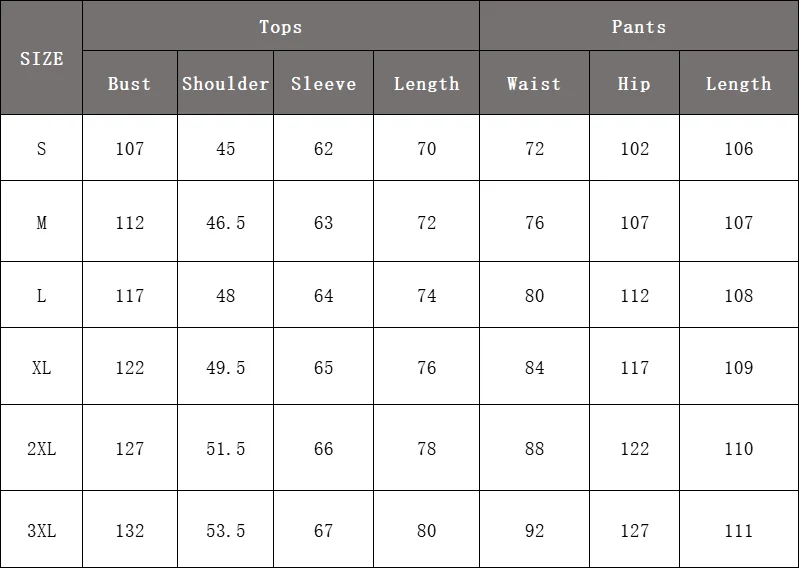Select the 3XL size row label
Screen dimensions: 799x568
tap(41, 531)
